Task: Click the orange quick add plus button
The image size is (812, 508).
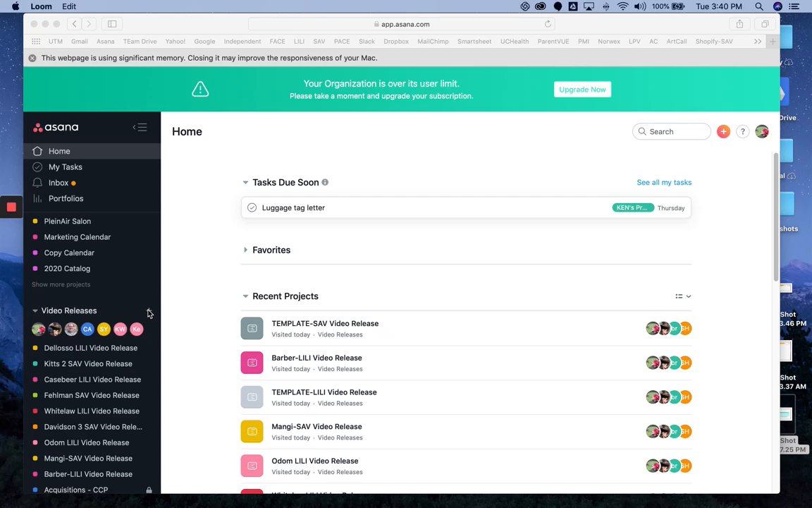Action: 723,132
